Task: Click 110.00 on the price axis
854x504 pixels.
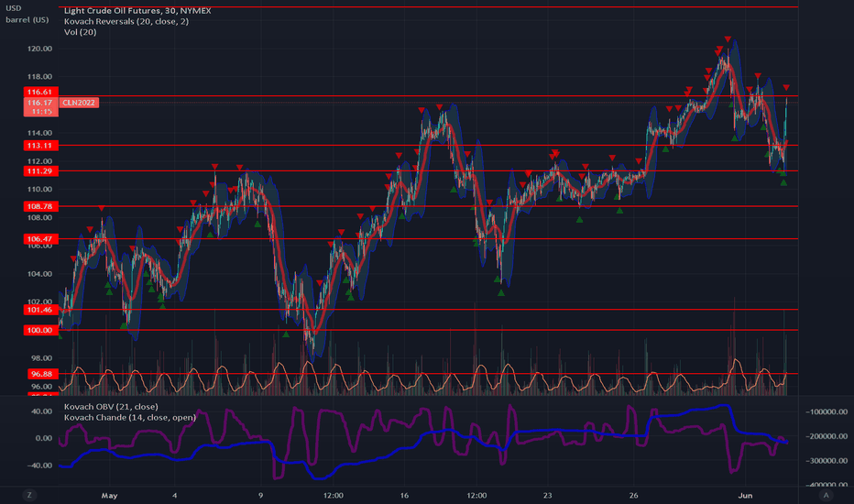Action: [39, 189]
